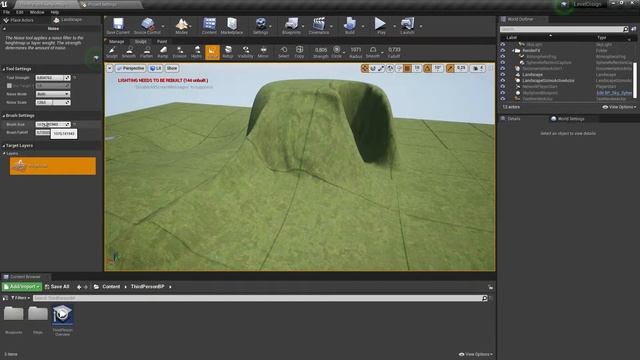The image size is (640, 360).
Task: Toggle visibility eye for SkyLight row
Action: tap(503, 44)
